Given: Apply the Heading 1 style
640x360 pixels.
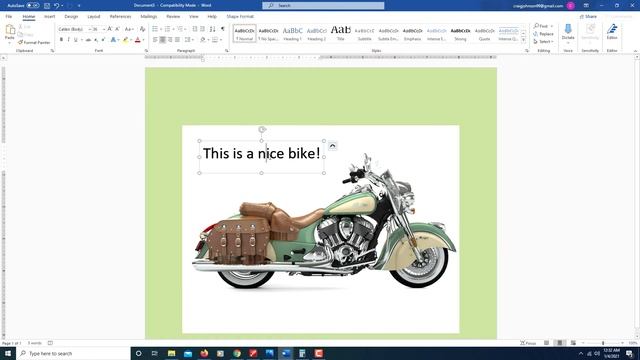Looking at the screenshot, I should pos(292,33).
